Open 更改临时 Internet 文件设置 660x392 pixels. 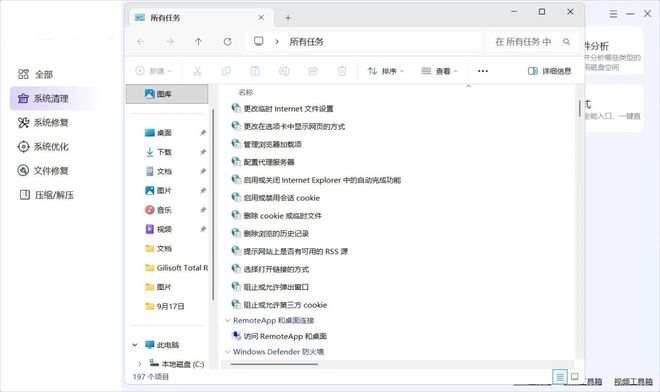pyautogui.click(x=282, y=109)
